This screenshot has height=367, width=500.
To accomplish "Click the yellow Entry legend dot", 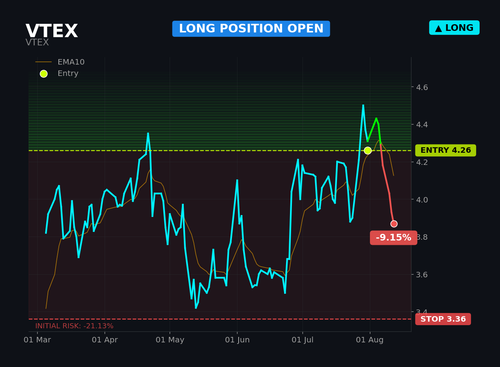I will [44, 74].
